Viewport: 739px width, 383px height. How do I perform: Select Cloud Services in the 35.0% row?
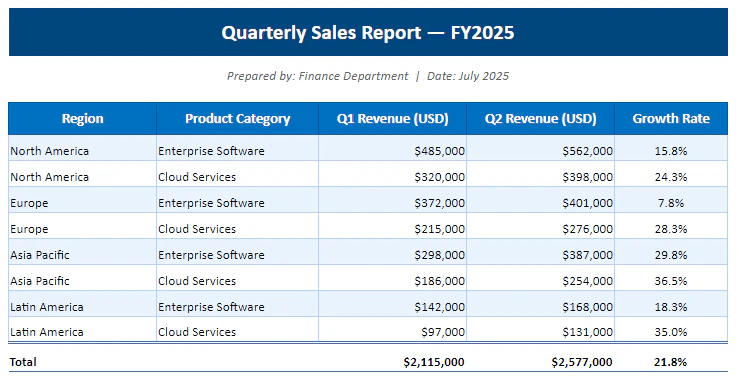pyautogui.click(x=197, y=332)
